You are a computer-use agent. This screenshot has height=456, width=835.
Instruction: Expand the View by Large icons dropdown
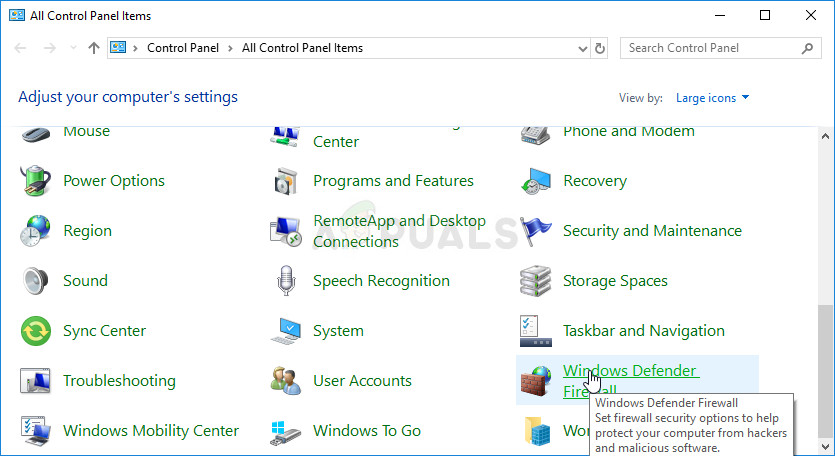713,98
